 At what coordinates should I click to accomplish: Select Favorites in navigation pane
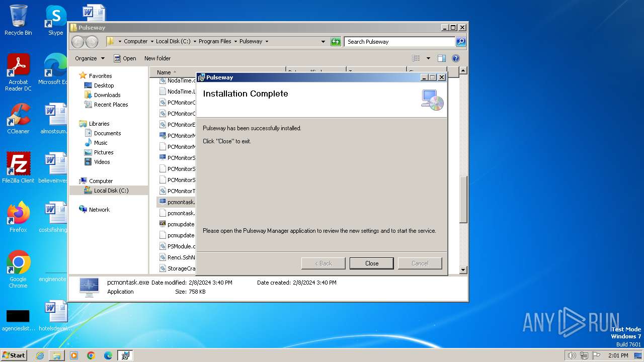pos(100,76)
